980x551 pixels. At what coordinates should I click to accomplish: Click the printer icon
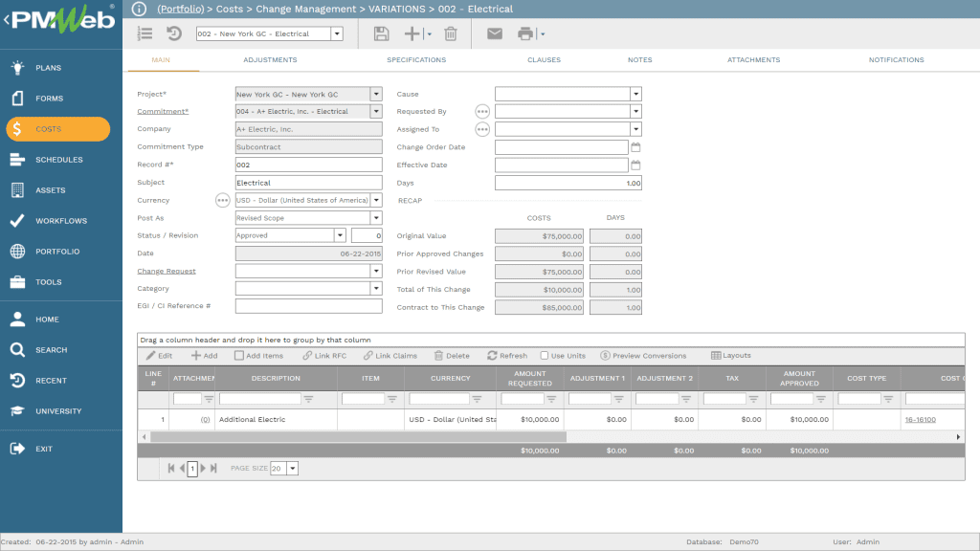(525, 33)
